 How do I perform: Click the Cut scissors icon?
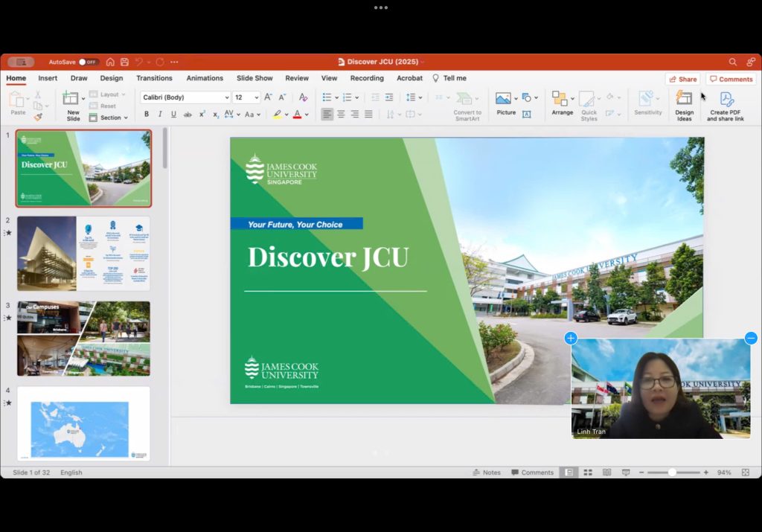click(x=37, y=94)
